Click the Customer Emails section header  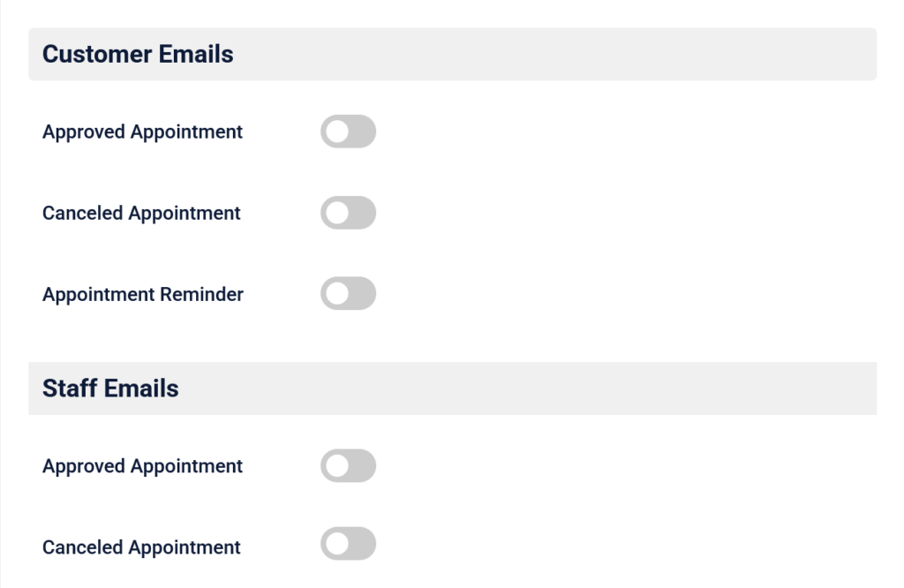click(x=137, y=54)
